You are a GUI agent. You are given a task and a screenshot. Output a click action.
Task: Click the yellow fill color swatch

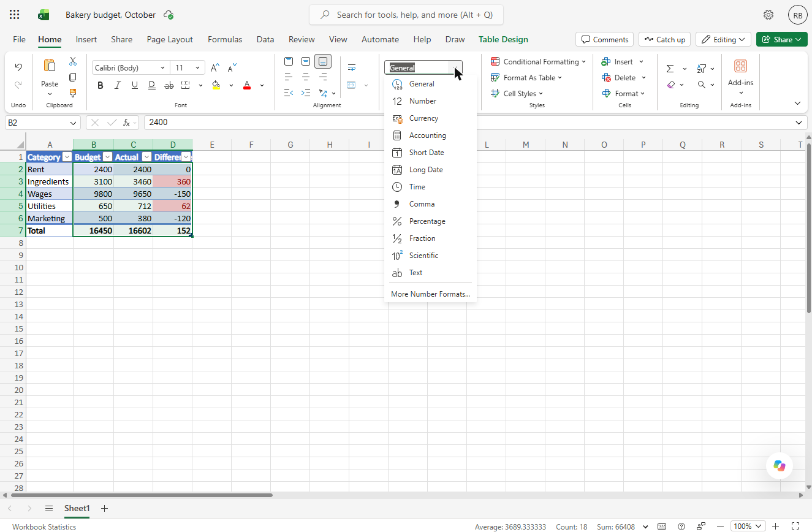tap(216, 85)
